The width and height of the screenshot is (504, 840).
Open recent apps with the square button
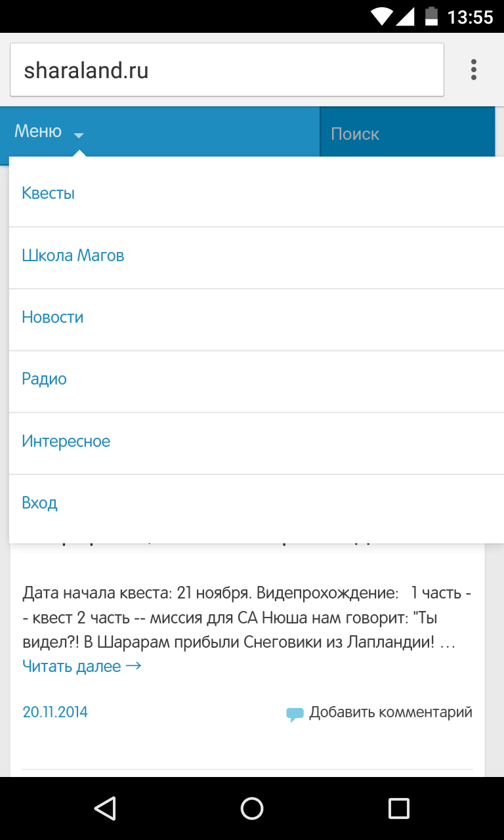pyautogui.click(x=398, y=808)
